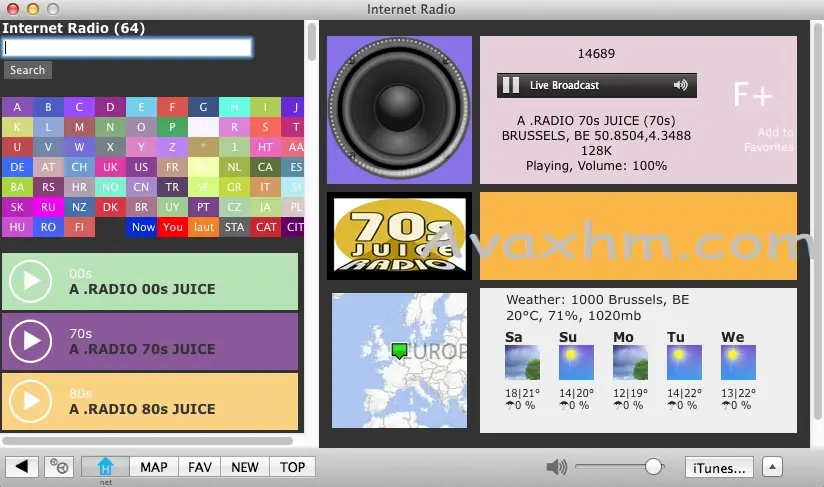Filter by country US
Image resolution: width=824 pixels, height=487 pixels.
141,167
